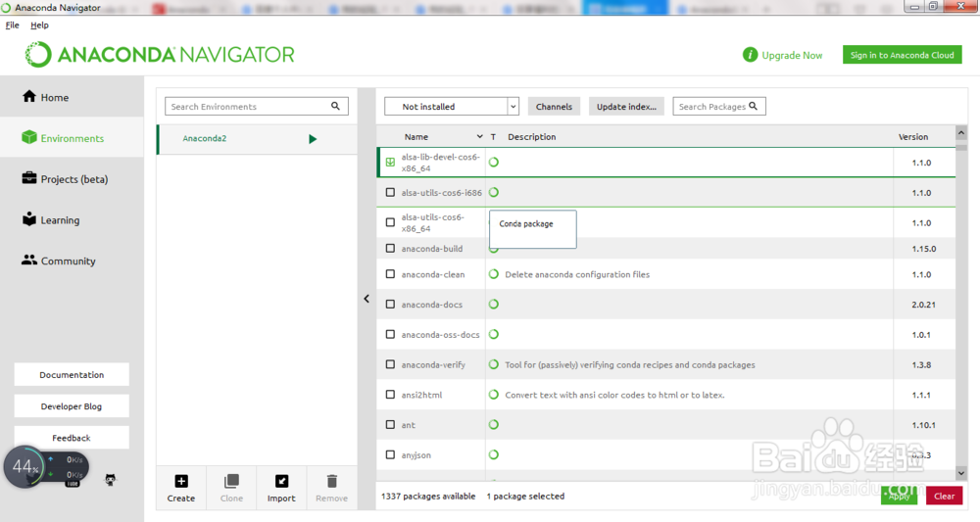Screen dimensions: 980x522
Task: Click the package type circle for anaconda-clean
Action: [494, 274]
